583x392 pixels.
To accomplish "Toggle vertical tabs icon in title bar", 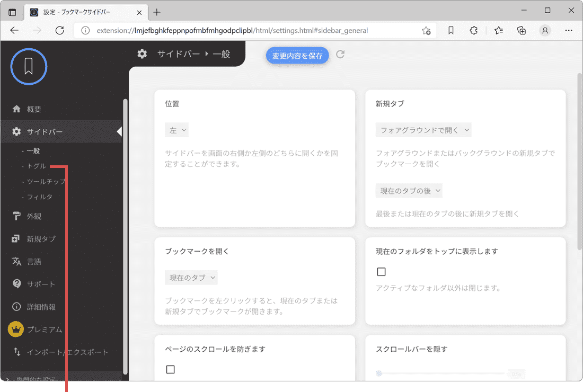I will coord(12,12).
